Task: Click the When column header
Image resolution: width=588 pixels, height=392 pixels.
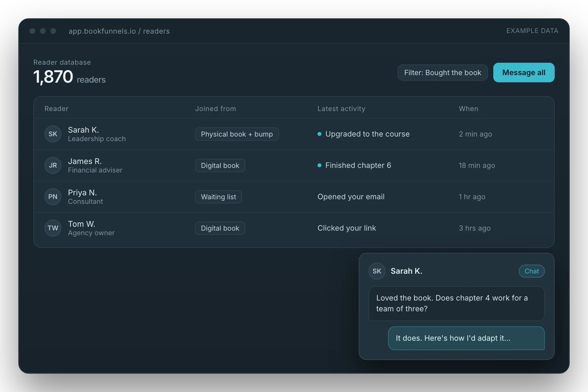Action: tap(468, 109)
